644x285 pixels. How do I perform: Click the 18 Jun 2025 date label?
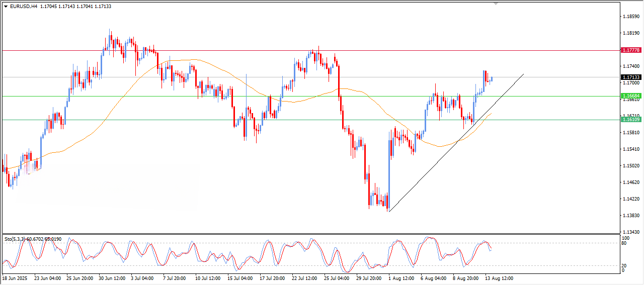click(14, 277)
